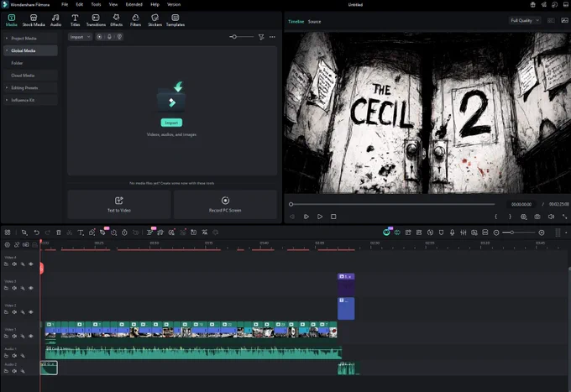
Task: Click the timeline zoom slider
Action: (519, 233)
